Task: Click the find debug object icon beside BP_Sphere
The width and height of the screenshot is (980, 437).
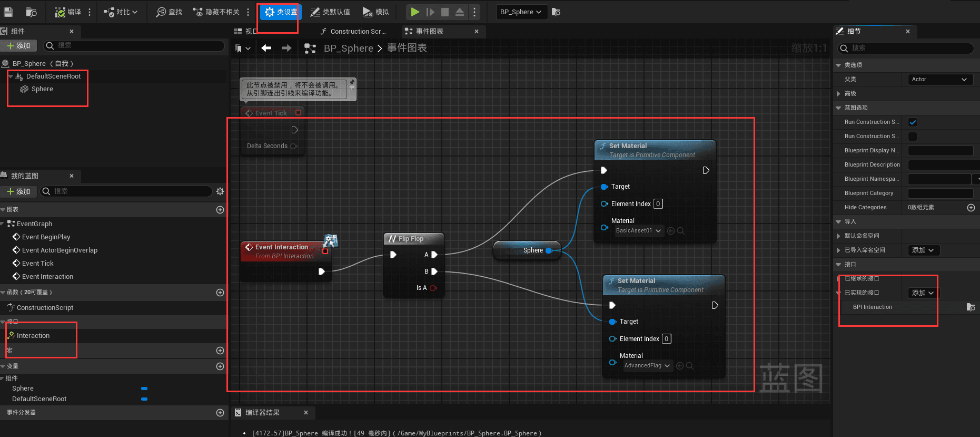Action: (x=556, y=12)
